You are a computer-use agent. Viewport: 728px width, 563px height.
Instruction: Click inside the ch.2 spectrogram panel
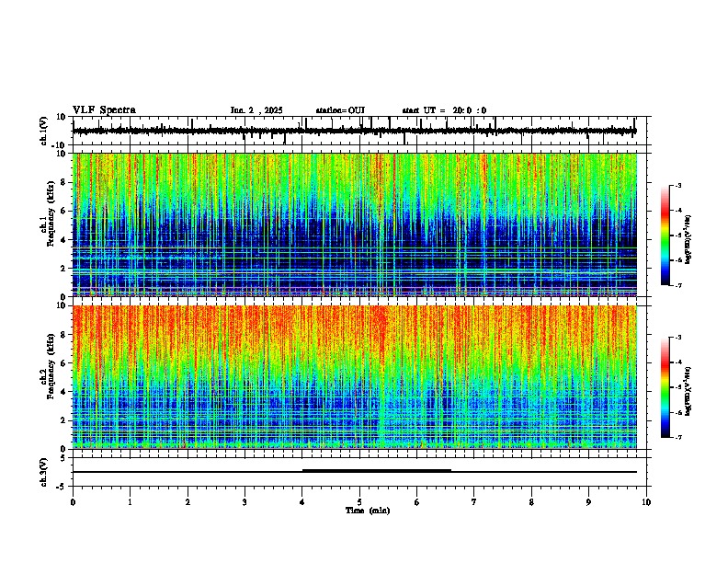(x=354, y=377)
